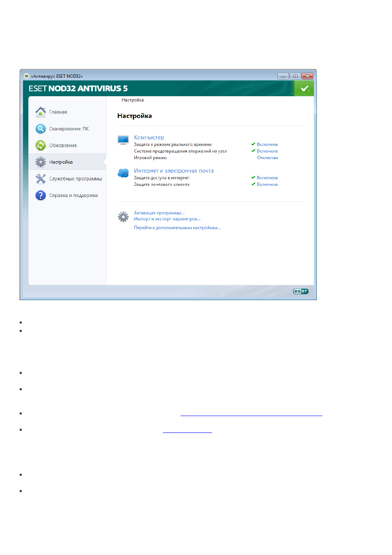The image size is (392, 555).
Task: Click the green checkmark protection status icon
Action: 304,88
